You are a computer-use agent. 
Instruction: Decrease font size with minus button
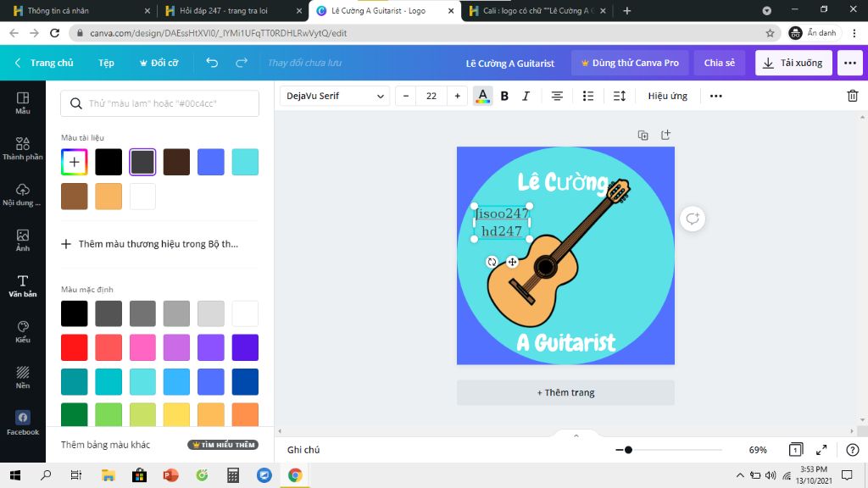tap(406, 96)
